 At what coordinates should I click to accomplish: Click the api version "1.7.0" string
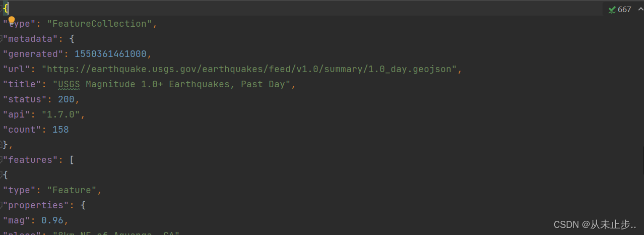point(60,114)
